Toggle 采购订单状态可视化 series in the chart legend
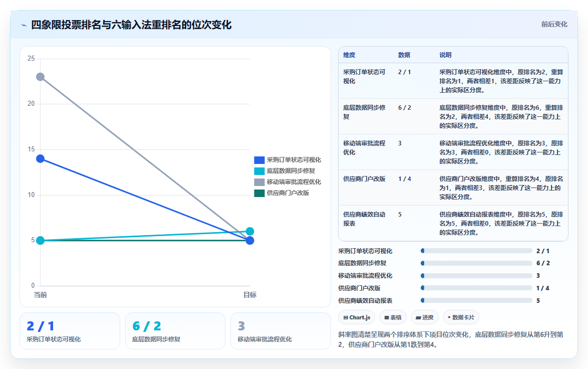The width and height of the screenshot is (588, 369). 287,160
